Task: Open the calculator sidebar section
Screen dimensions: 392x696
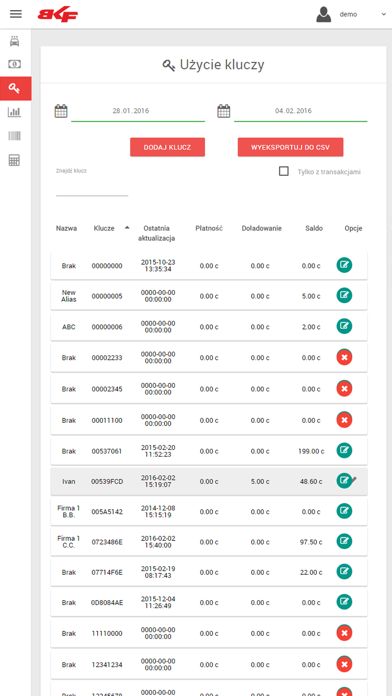Action: (15, 160)
